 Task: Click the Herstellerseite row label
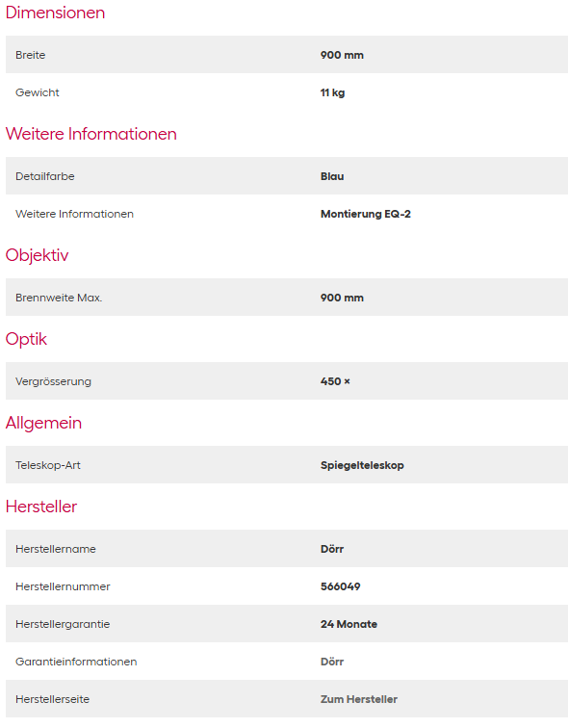pos(52,699)
